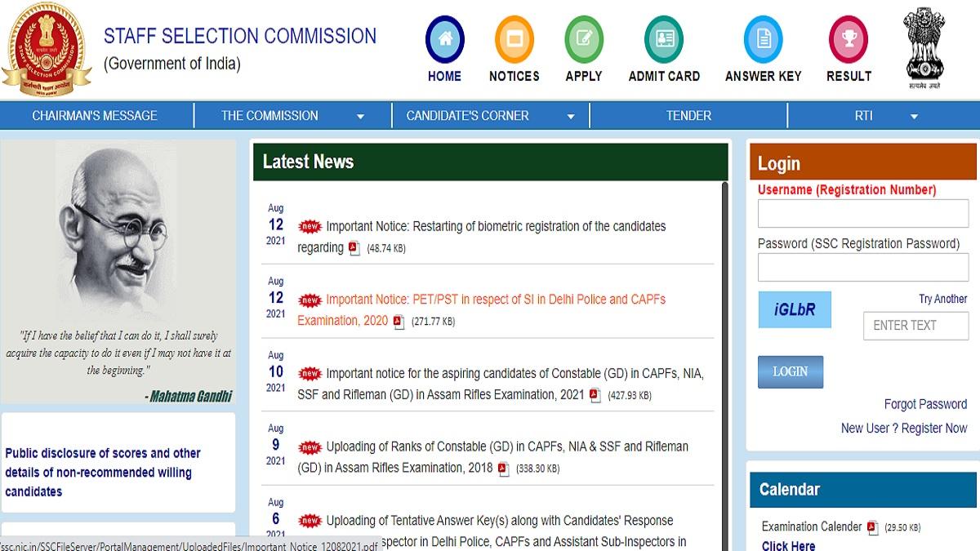Click the ADMIT CARD icon
Image resolution: width=980 pixels, height=551 pixels.
click(x=663, y=37)
